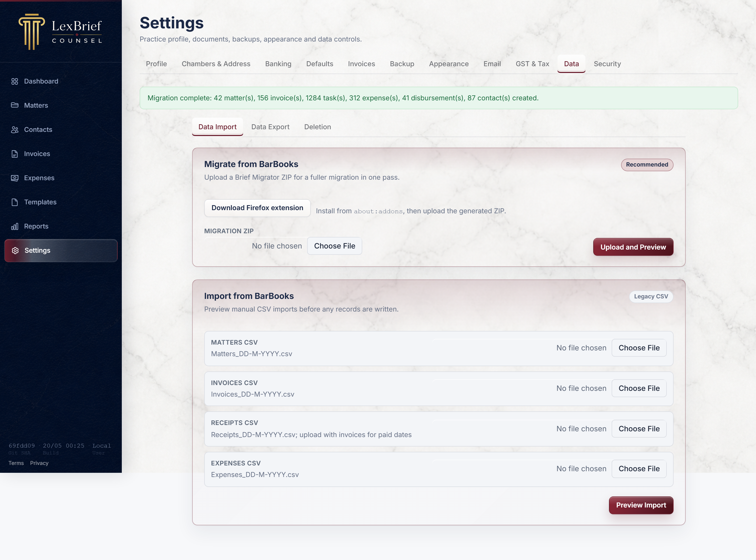Choose File for Receipts CSV

pyautogui.click(x=639, y=429)
